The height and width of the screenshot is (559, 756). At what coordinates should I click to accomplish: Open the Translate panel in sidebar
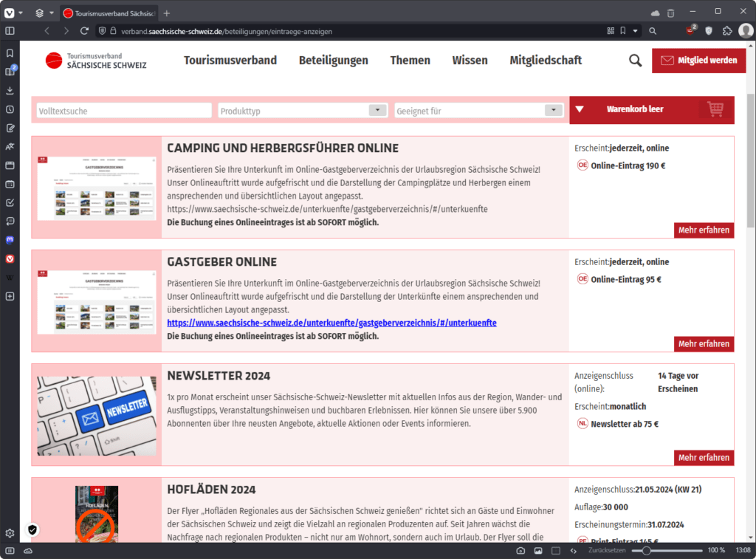10,147
